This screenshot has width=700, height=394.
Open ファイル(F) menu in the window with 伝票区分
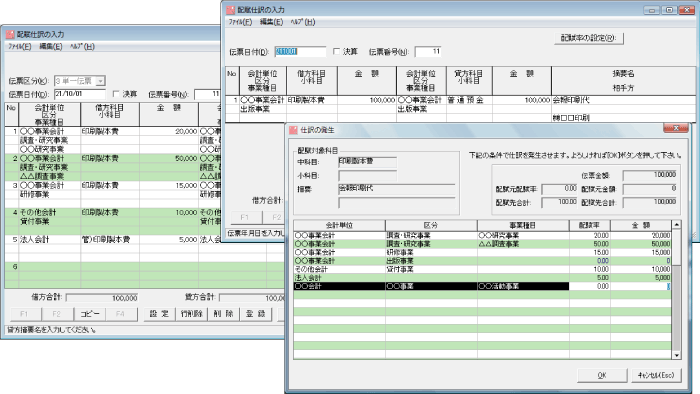click(x=20, y=46)
